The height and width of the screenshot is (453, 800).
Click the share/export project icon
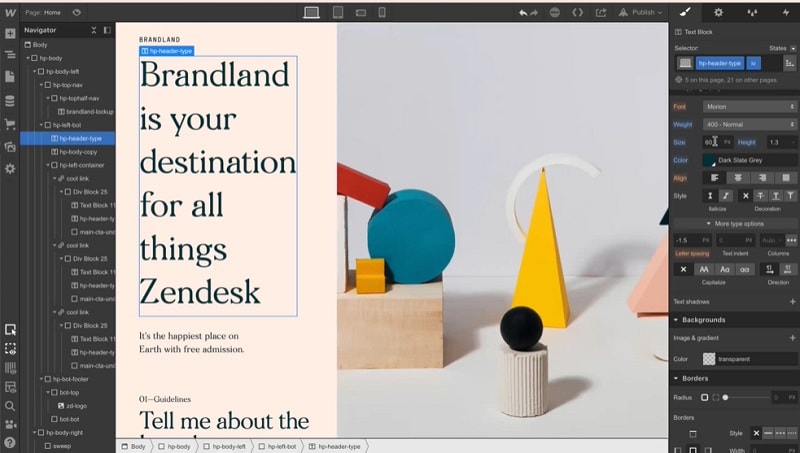tap(601, 12)
